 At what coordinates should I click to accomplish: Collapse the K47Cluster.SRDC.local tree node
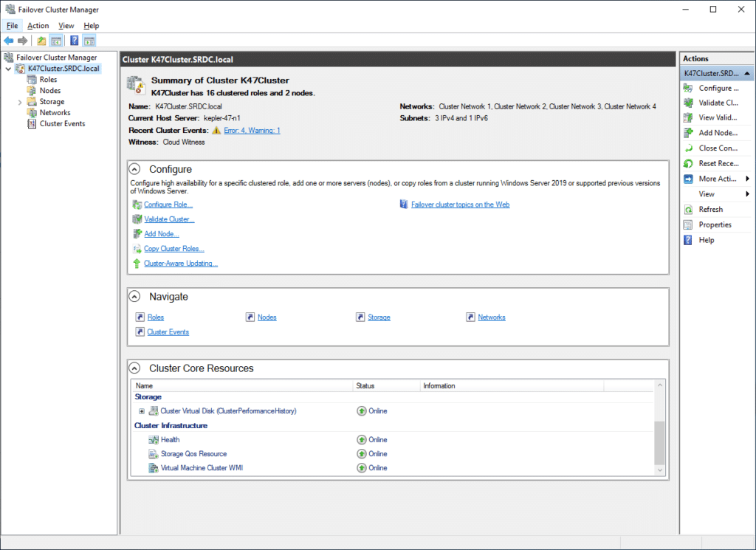[8, 69]
